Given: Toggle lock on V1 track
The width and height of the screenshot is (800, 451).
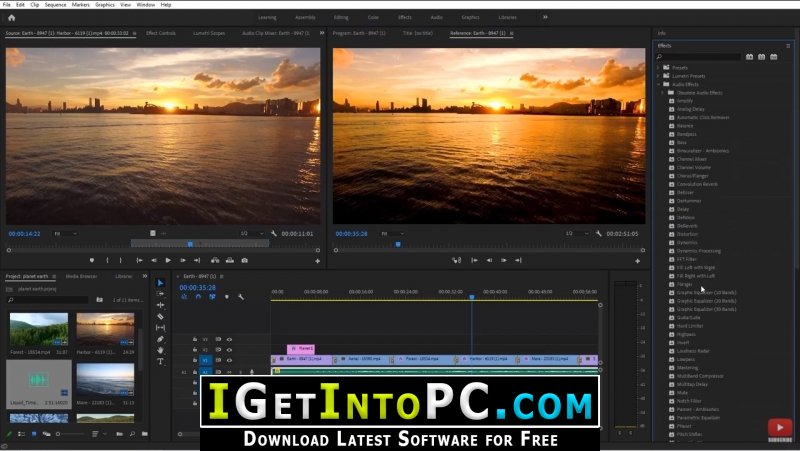Looking at the screenshot, I should (194, 360).
